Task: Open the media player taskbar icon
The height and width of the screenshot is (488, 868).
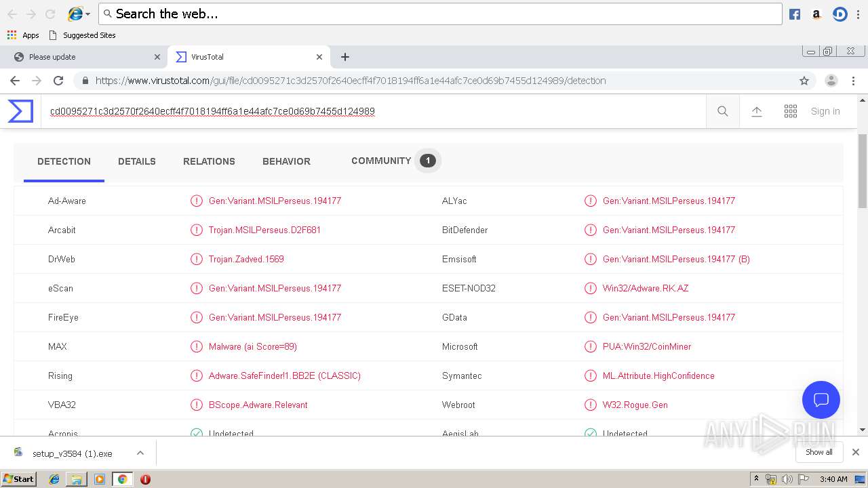Action: (100, 479)
